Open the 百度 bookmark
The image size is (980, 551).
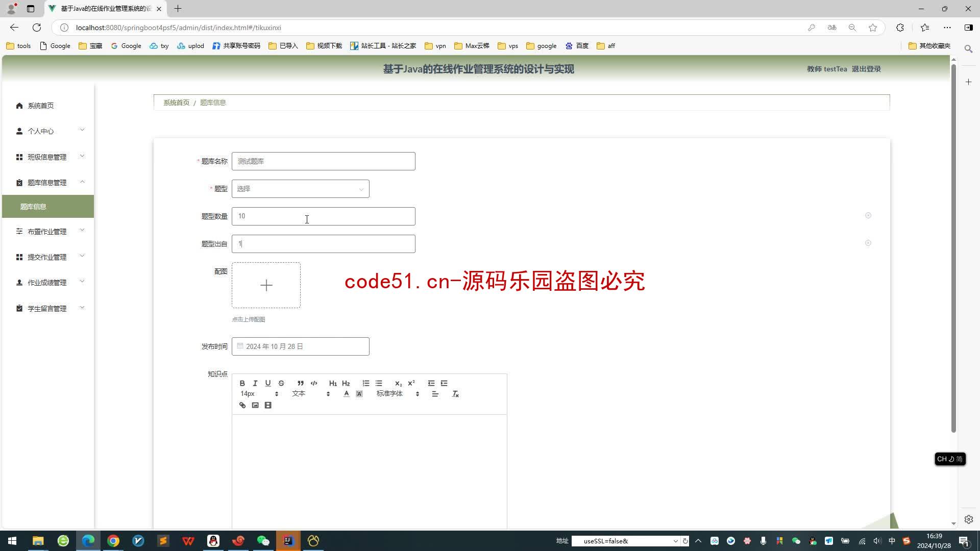[x=577, y=46]
